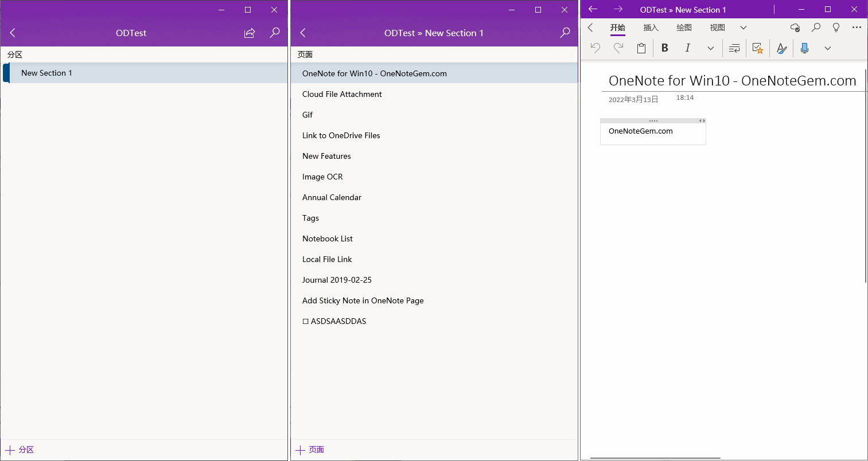Expand more font formatting options
This screenshot has width=868, height=461.
[711, 49]
